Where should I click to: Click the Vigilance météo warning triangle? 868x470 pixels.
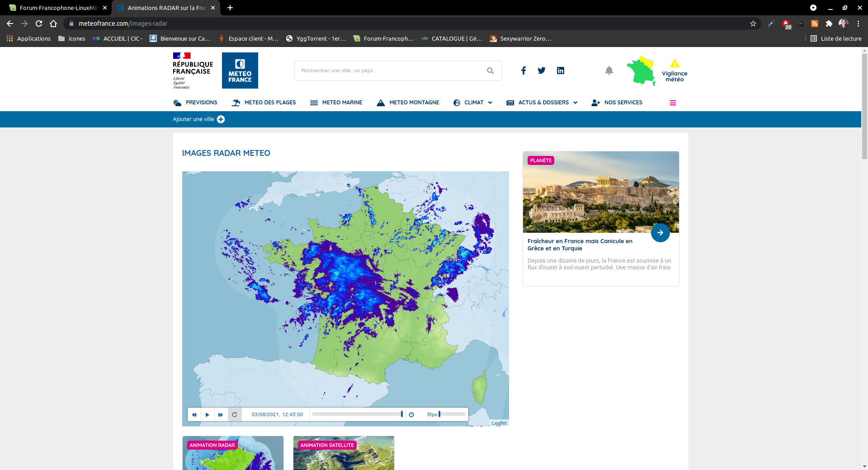[x=675, y=64]
